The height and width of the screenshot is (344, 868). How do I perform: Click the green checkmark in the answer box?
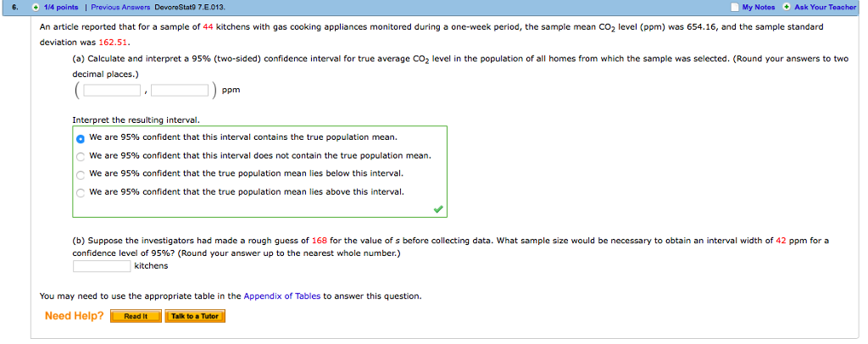(x=437, y=208)
